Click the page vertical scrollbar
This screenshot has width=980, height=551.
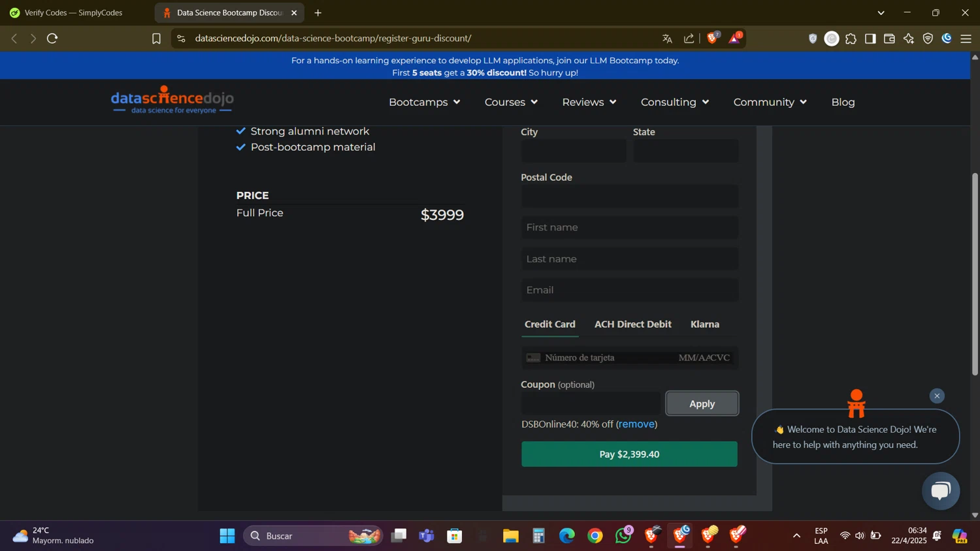(975, 274)
